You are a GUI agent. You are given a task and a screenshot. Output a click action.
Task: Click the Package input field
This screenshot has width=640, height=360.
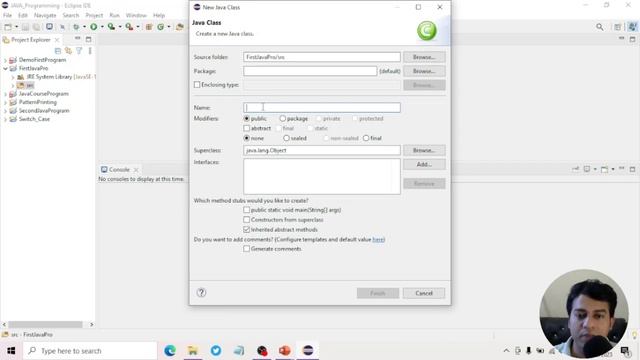click(x=310, y=71)
